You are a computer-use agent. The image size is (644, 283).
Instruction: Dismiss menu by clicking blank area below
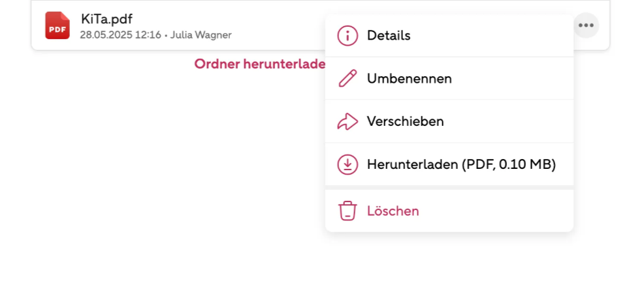click(165, 185)
